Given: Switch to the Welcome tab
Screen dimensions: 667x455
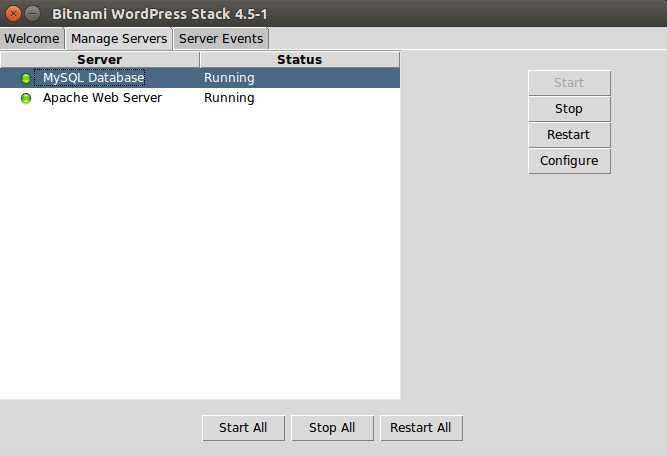Looking at the screenshot, I should (x=32, y=39).
